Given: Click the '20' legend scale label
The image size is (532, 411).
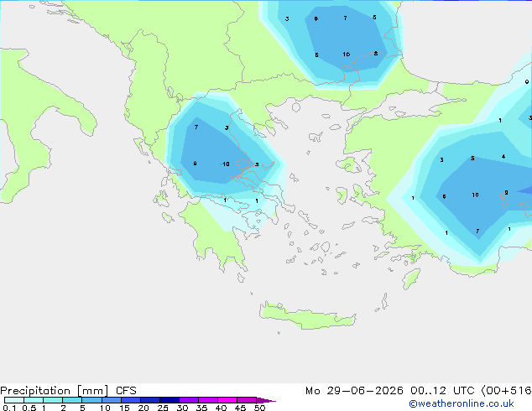Looking at the screenshot, I should pos(143,408).
